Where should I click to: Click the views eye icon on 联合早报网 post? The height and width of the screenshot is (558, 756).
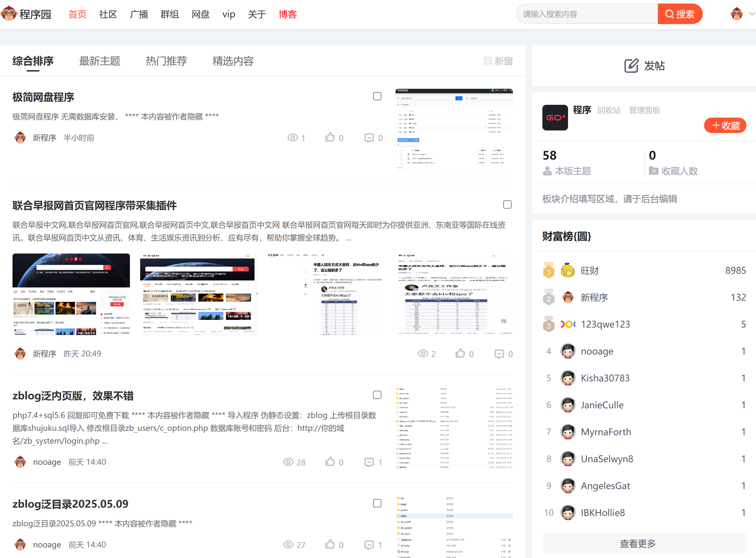pos(422,353)
